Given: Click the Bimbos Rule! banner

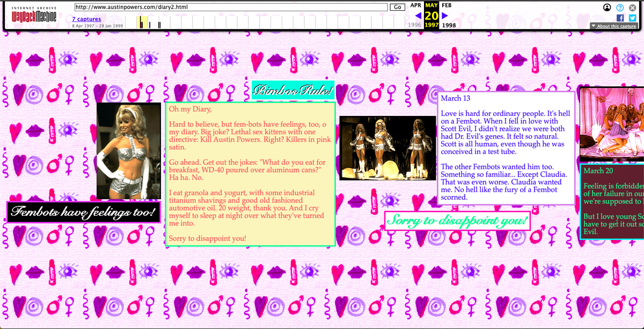Looking at the screenshot, I should tap(293, 90).
